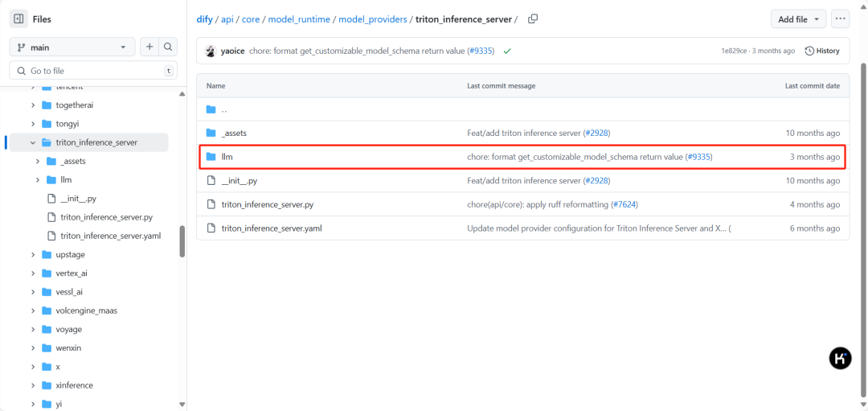The height and width of the screenshot is (411, 868).
Task: Open the main branch selector dropdown
Action: pos(72,47)
